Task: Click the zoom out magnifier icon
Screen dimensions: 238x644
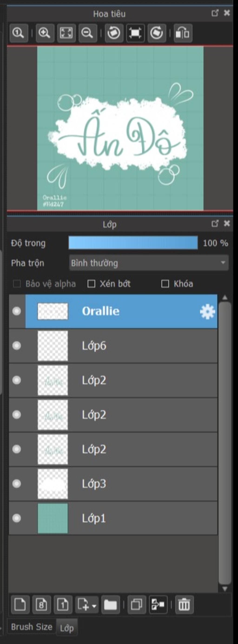Action: pyautogui.click(x=88, y=33)
